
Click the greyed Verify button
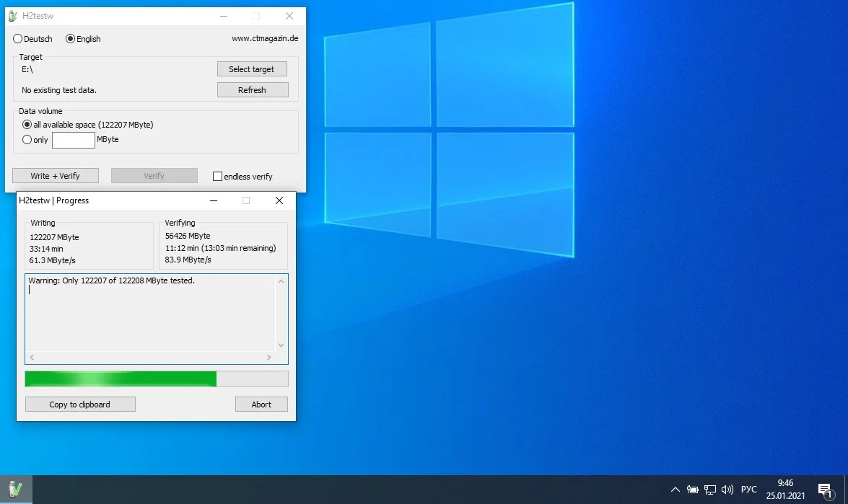point(154,175)
